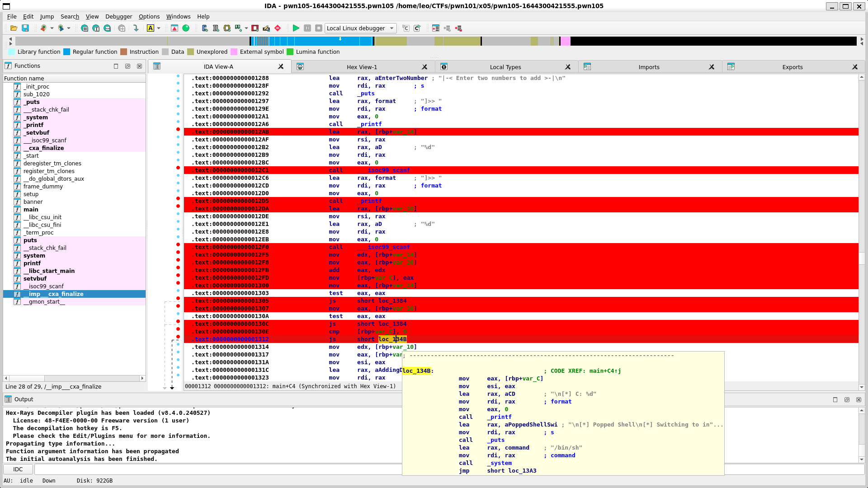This screenshot has height=488, width=868.
Task: Click the Function name column header
Action: [74, 78]
